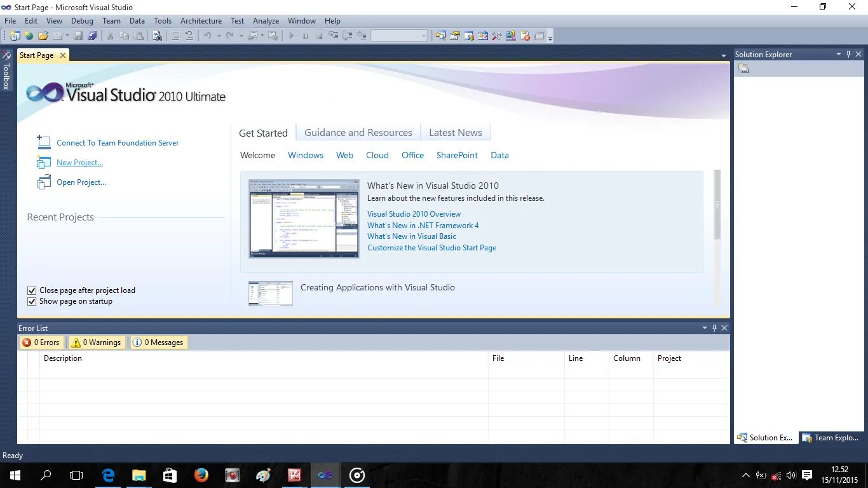Screen dimensions: 868x488
Task: Click the Description column header
Action: click(x=264, y=358)
